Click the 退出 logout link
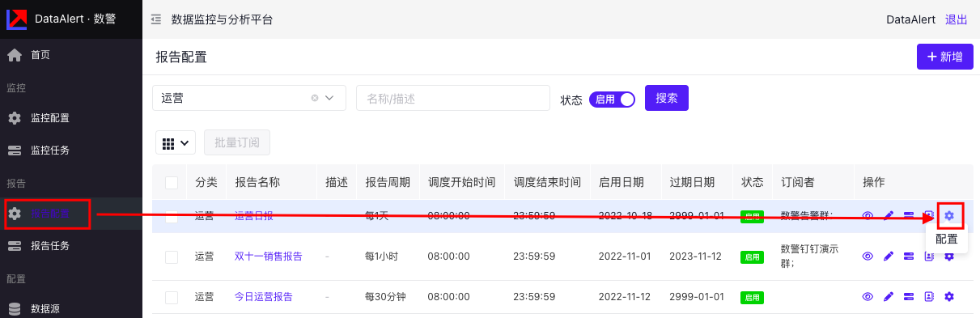980x318 pixels. tap(957, 19)
